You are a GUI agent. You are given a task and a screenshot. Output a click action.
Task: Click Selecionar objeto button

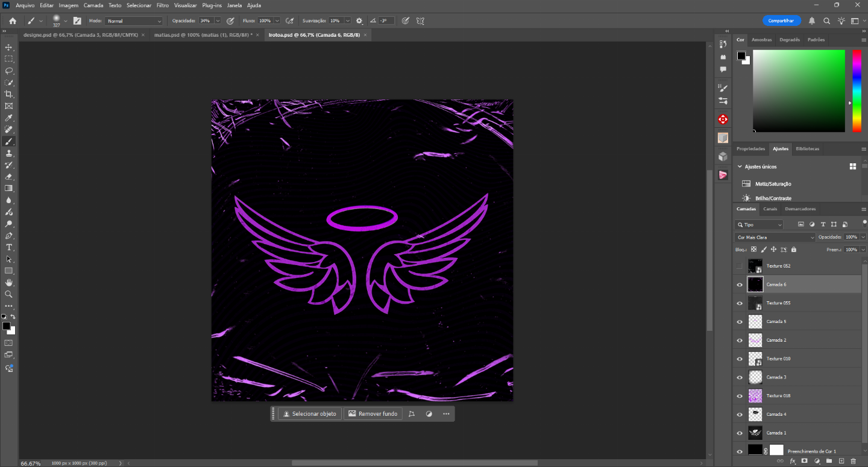[310, 414]
